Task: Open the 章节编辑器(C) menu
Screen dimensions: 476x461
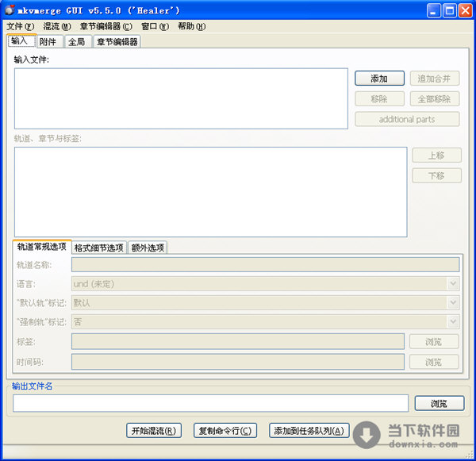Action: [106, 27]
